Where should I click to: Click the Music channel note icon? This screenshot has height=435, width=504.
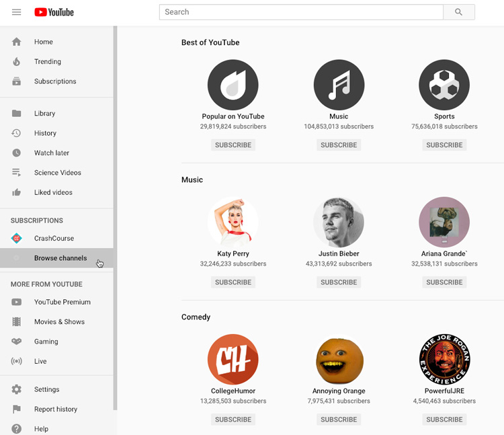pyautogui.click(x=339, y=85)
